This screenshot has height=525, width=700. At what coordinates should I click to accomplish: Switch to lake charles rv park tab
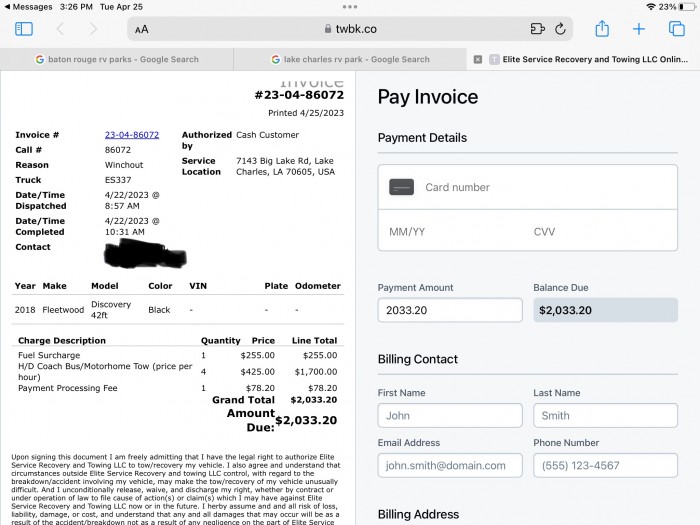click(350, 59)
